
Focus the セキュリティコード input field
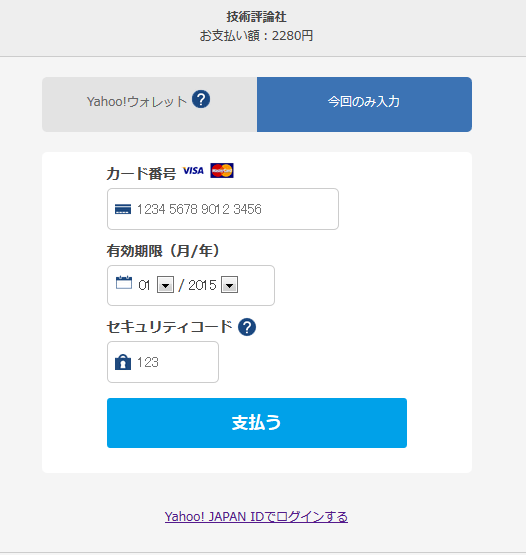pos(163,362)
